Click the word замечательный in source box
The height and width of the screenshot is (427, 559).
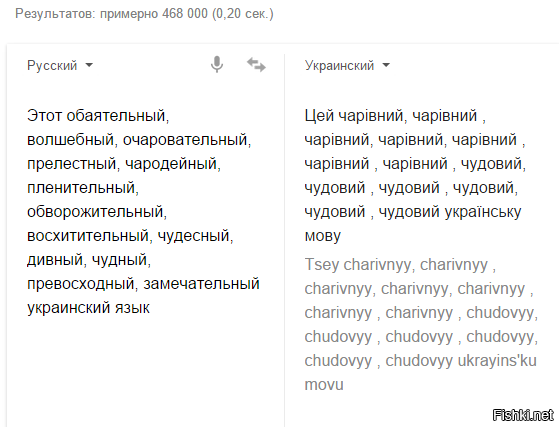pyautogui.click(x=201, y=284)
